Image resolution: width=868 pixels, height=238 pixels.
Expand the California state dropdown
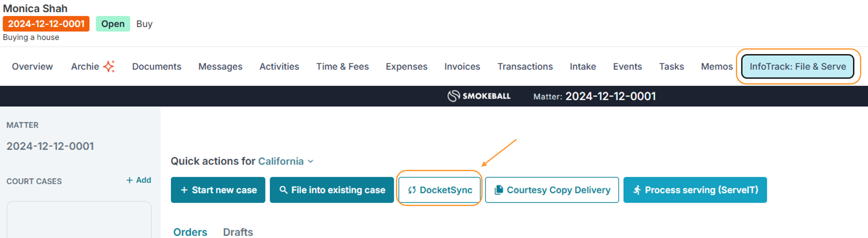tap(311, 161)
